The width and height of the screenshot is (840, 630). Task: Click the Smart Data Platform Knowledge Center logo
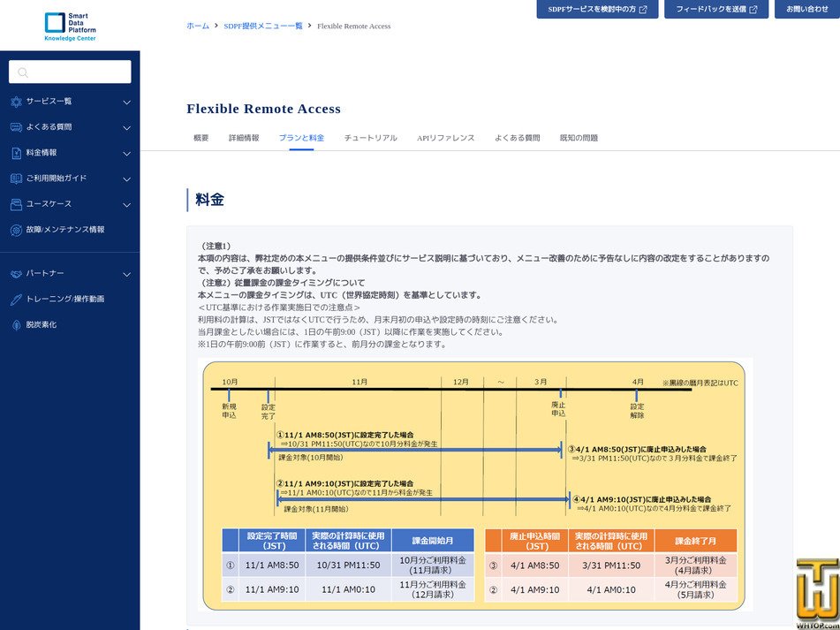(70, 27)
